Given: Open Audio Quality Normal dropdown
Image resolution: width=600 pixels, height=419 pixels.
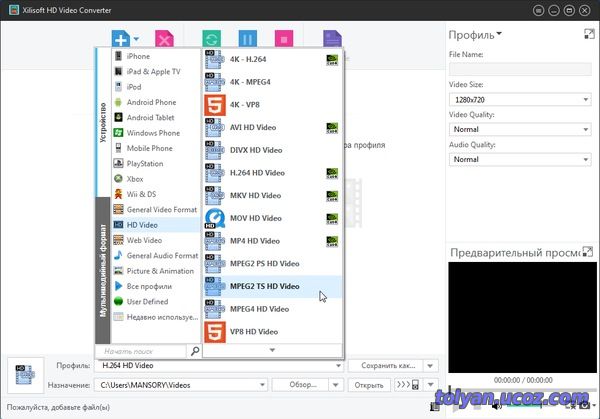Looking at the screenshot, I should (x=520, y=159).
